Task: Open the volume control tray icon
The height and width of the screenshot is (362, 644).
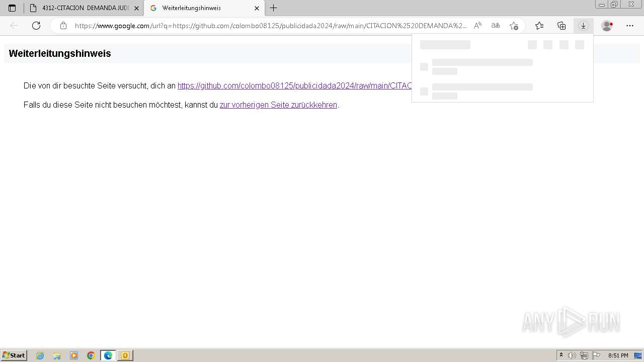Action: pos(572,355)
